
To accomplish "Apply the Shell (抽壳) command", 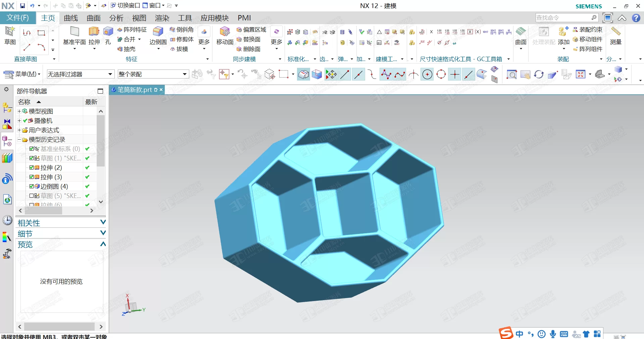I will point(126,49).
